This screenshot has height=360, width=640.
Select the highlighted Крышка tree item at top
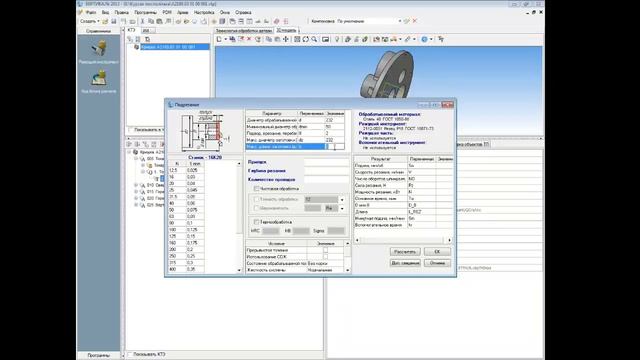[x=175, y=47]
